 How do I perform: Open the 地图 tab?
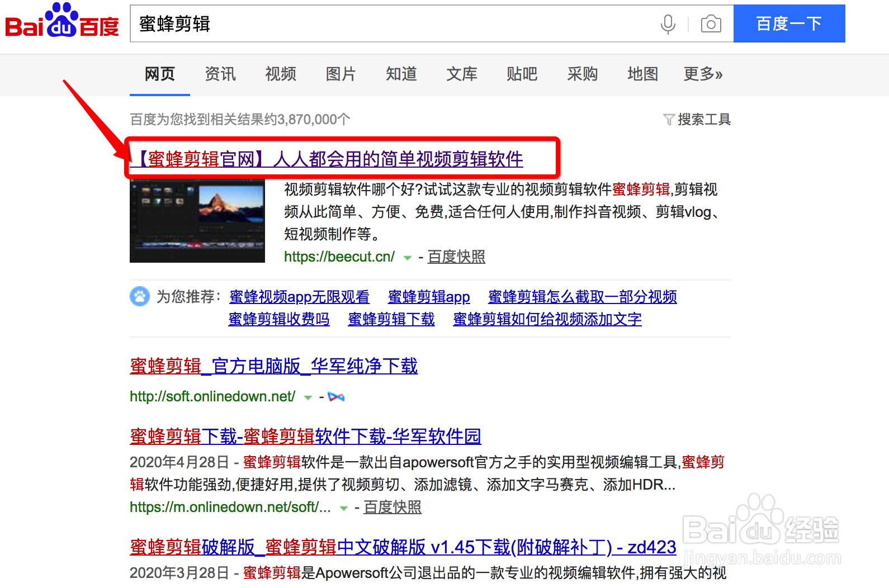pos(643,74)
